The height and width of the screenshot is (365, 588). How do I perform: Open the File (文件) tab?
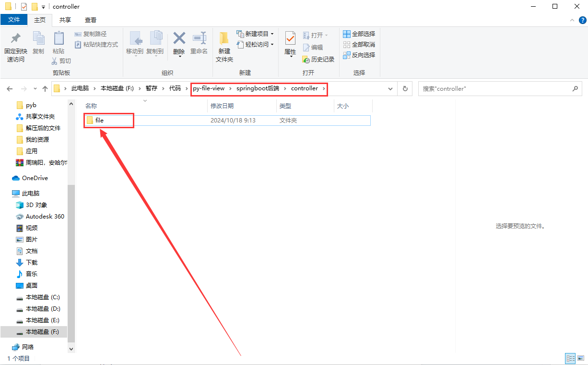14,20
